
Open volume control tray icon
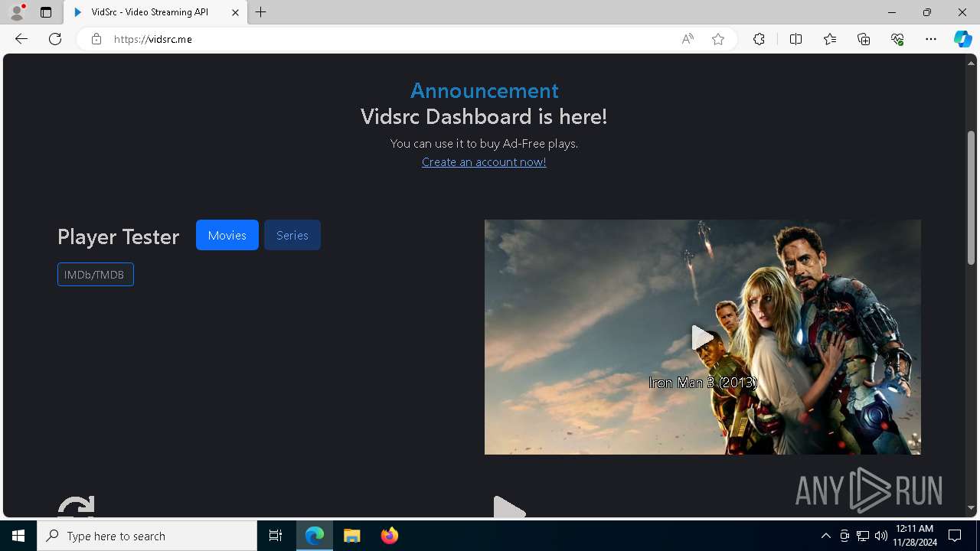[881, 536]
